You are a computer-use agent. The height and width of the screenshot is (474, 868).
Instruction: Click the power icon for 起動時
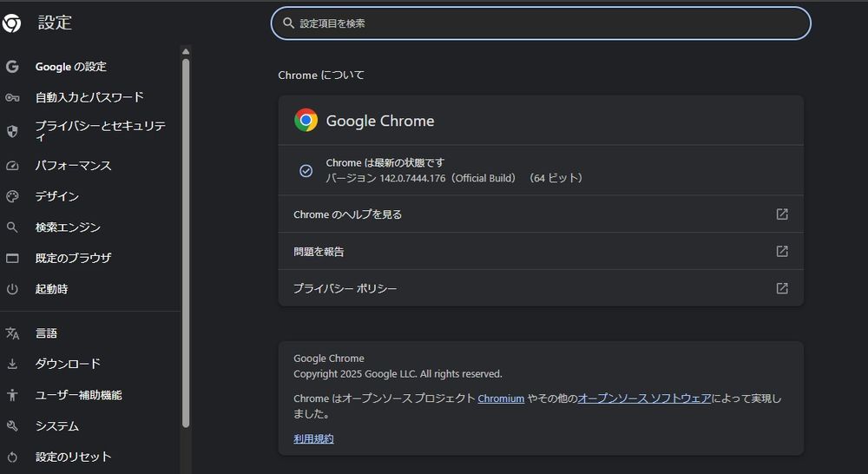click(x=12, y=289)
